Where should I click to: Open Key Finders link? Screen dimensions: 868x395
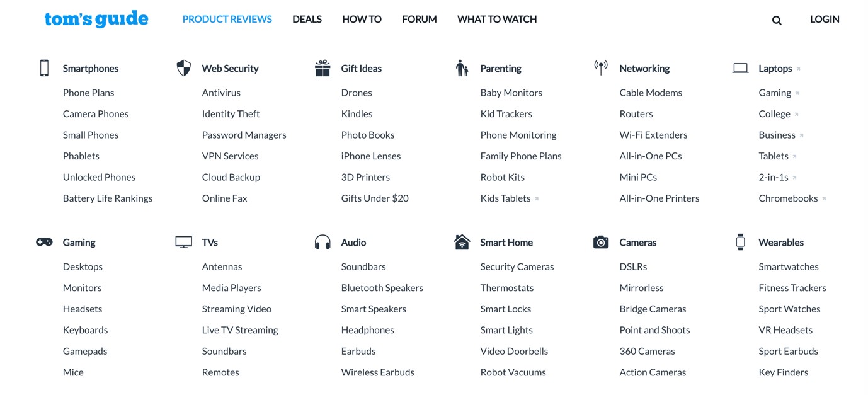click(784, 372)
